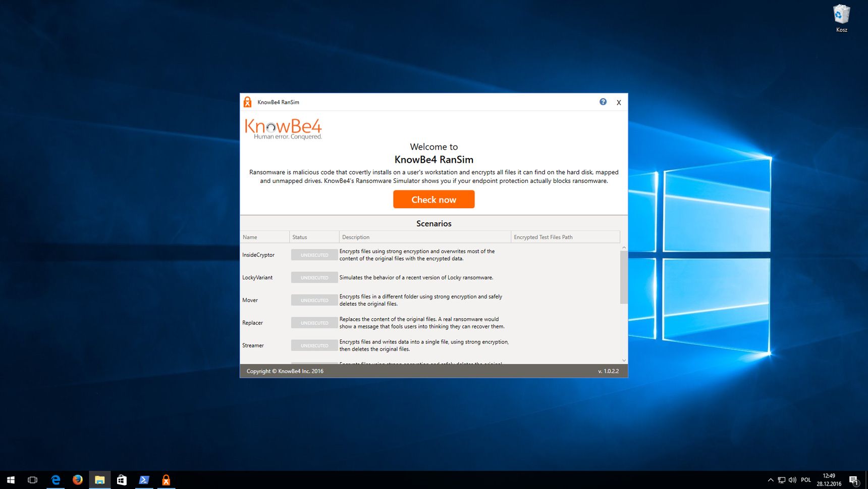Click the scenarios list scrollbar thumb
Image resolution: width=868 pixels, height=489 pixels.
[624, 277]
